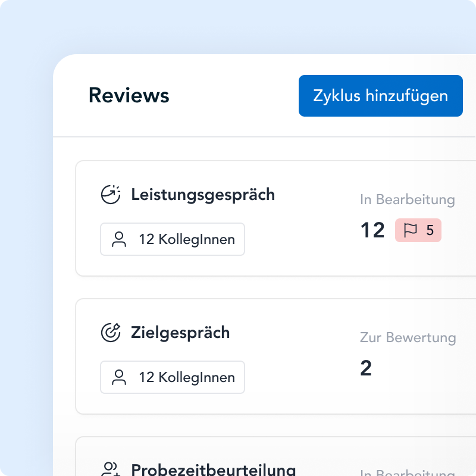The height and width of the screenshot is (476, 476).
Task: Open the Zielgespräch review cycle
Action: tap(180, 333)
